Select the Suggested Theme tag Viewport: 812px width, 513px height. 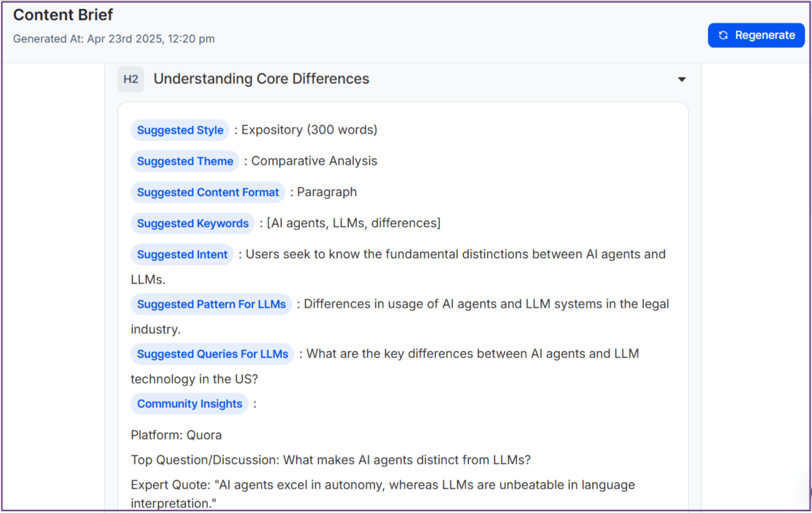click(x=185, y=161)
